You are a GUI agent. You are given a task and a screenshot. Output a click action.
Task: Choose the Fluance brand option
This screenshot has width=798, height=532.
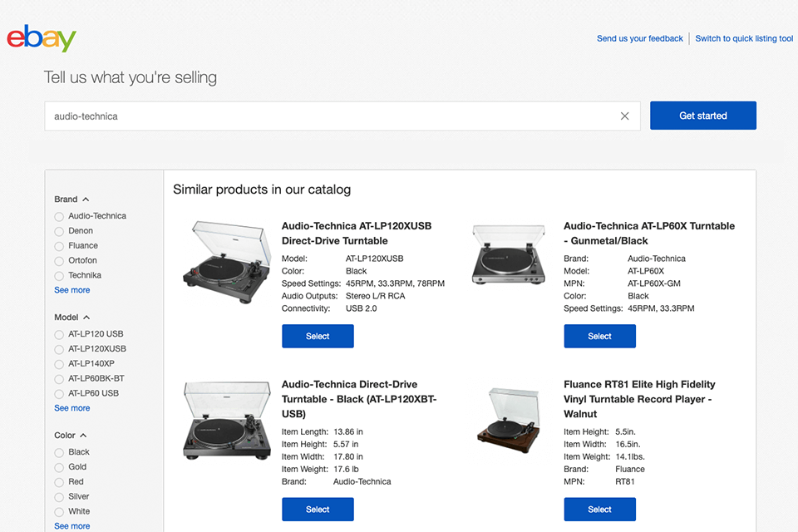[x=59, y=246]
